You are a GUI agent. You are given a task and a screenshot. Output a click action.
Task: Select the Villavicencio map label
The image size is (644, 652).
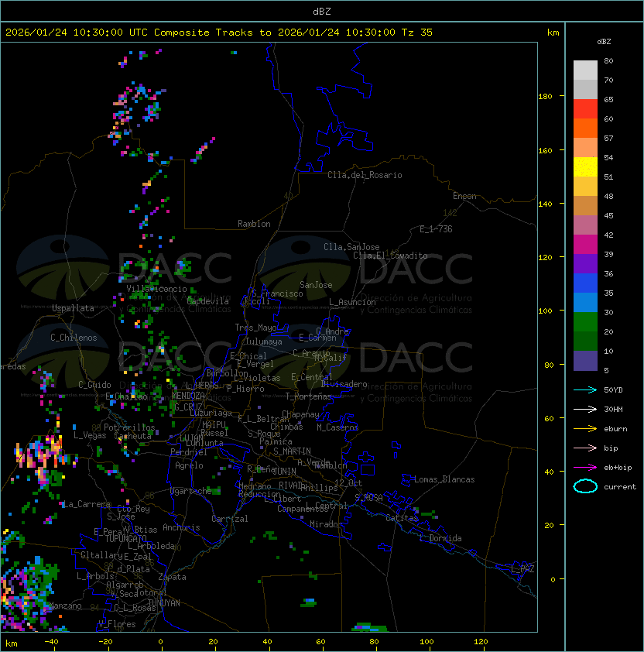pyautogui.click(x=157, y=289)
